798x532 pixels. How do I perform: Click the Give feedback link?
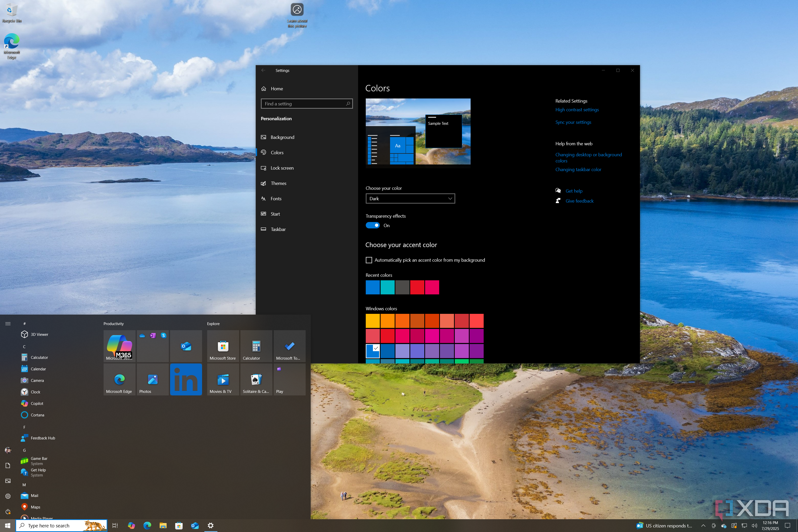(x=579, y=201)
